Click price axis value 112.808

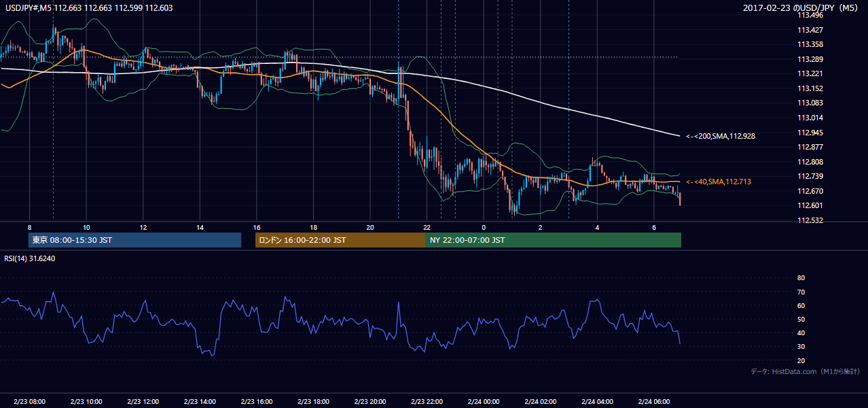coord(810,162)
